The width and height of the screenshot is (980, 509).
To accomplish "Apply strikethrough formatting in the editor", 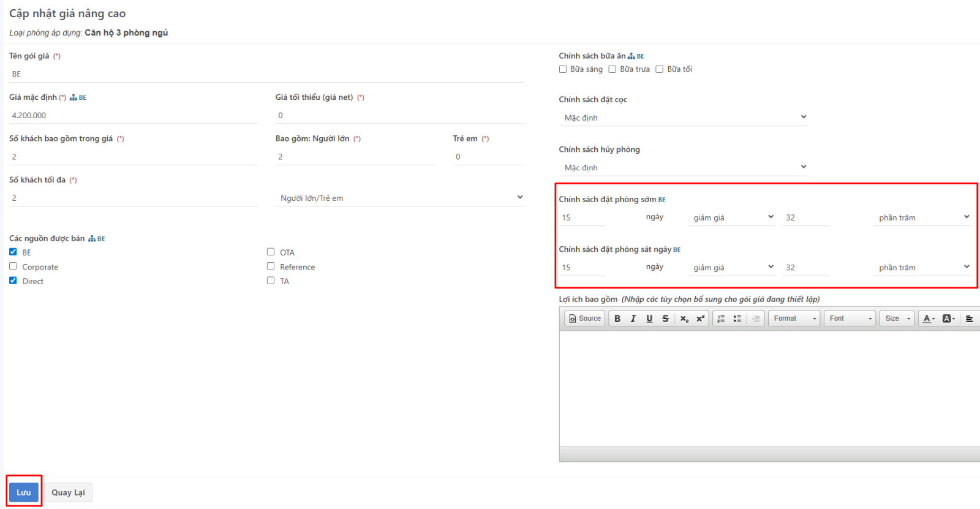I will click(x=665, y=319).
